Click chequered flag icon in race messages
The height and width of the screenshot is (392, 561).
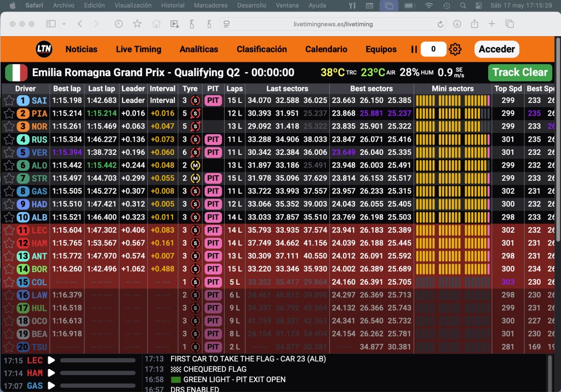coord(176,369)
